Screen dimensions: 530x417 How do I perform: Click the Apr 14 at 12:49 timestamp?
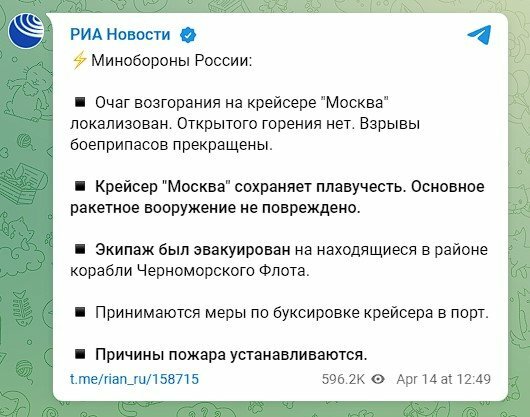tap(443, 379)
